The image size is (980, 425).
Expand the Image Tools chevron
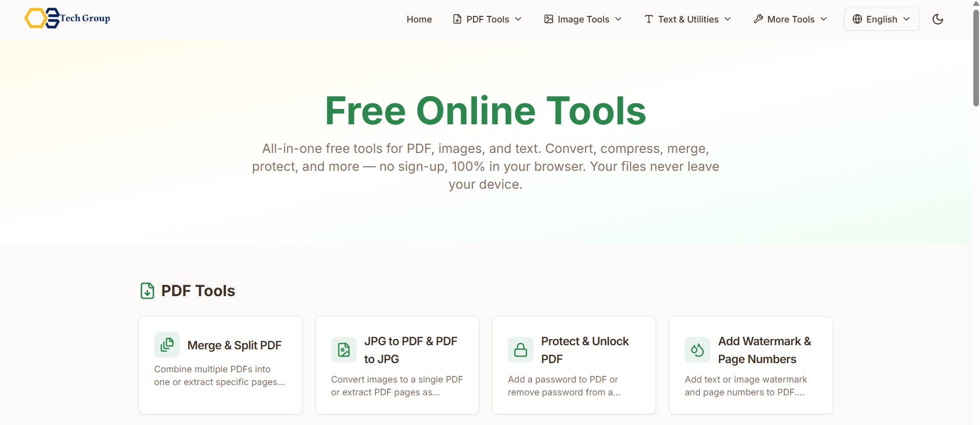(618, 19)
